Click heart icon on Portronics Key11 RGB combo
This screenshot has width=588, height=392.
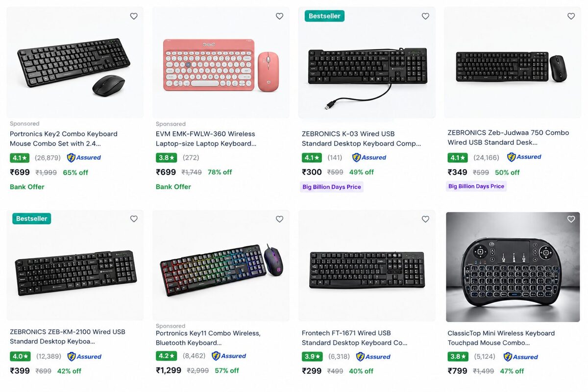[x=279, y=219]
